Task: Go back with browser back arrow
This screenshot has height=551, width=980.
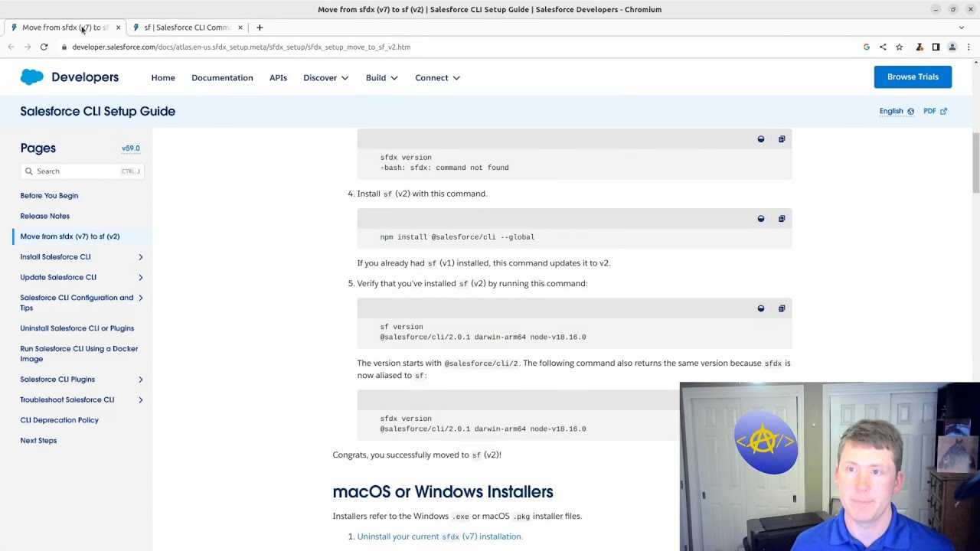Action: [x=11, y=47]
